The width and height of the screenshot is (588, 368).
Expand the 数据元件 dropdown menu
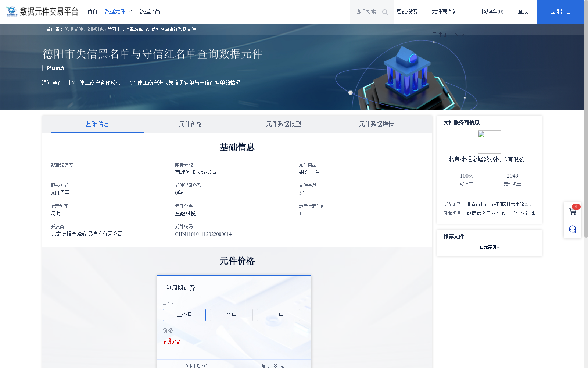tap(118, 11)
